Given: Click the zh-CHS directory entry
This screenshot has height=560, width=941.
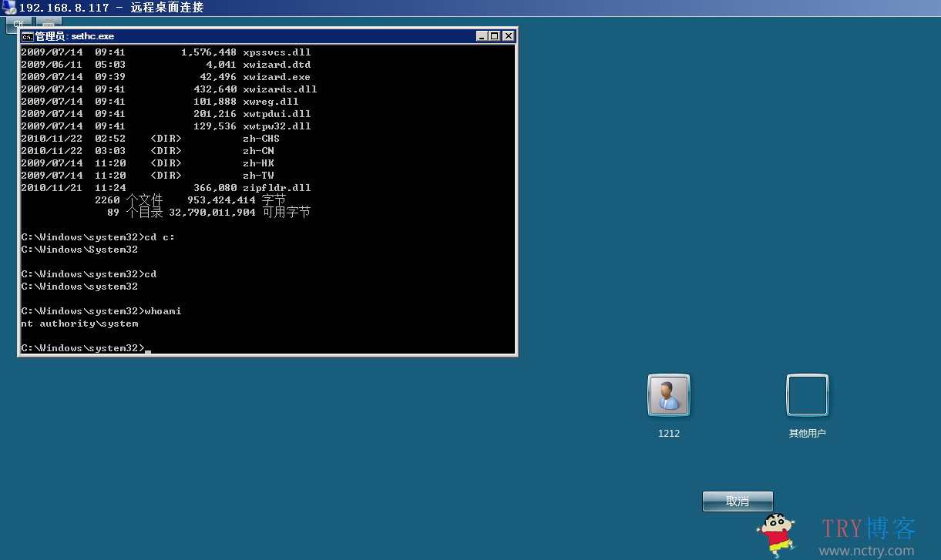Looking at the screenshot, I should 261,139.
